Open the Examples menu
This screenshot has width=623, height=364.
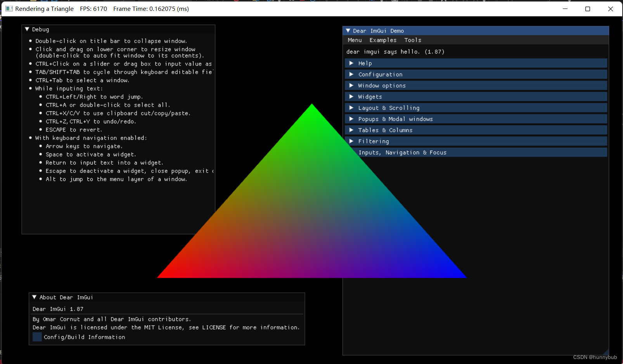pyautogui.click(x=383, y=40)
